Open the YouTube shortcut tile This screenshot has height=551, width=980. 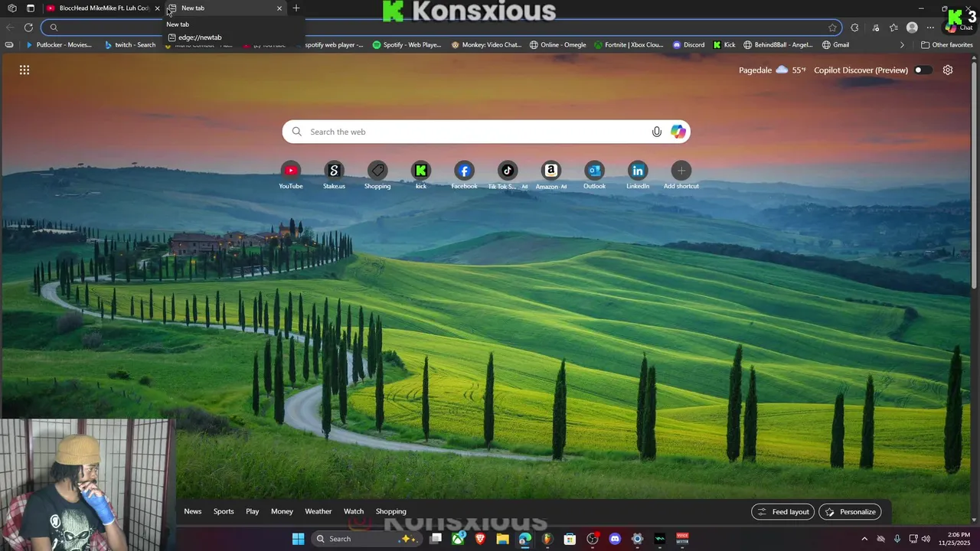291,175
